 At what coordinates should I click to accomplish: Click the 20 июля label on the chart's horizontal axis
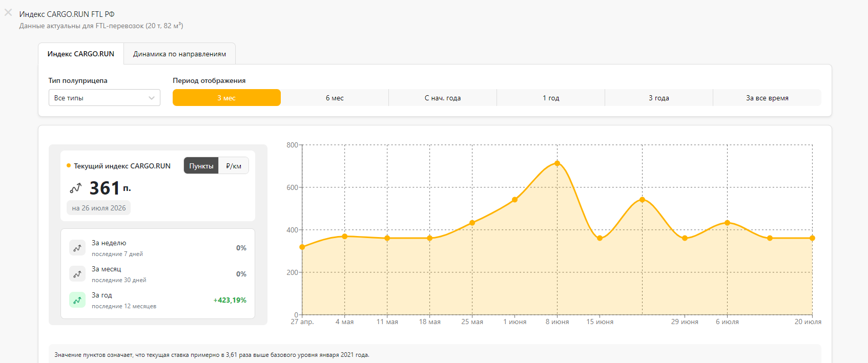(x=808, y=322)
